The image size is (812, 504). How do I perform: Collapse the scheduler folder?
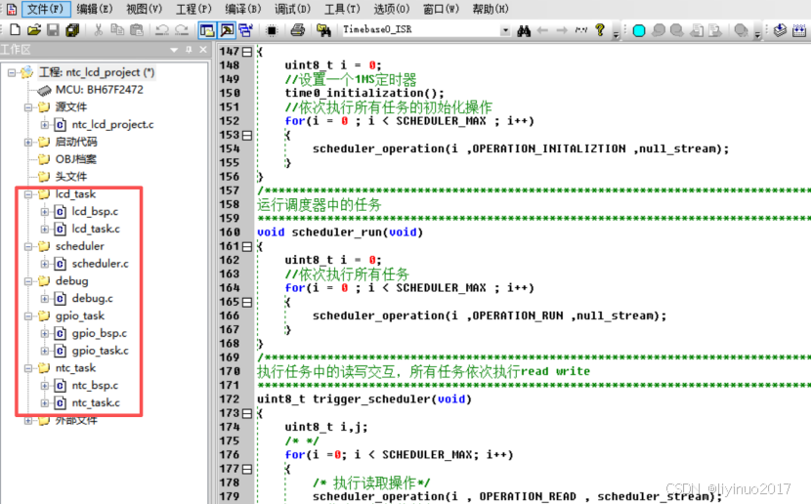point(28,246)
